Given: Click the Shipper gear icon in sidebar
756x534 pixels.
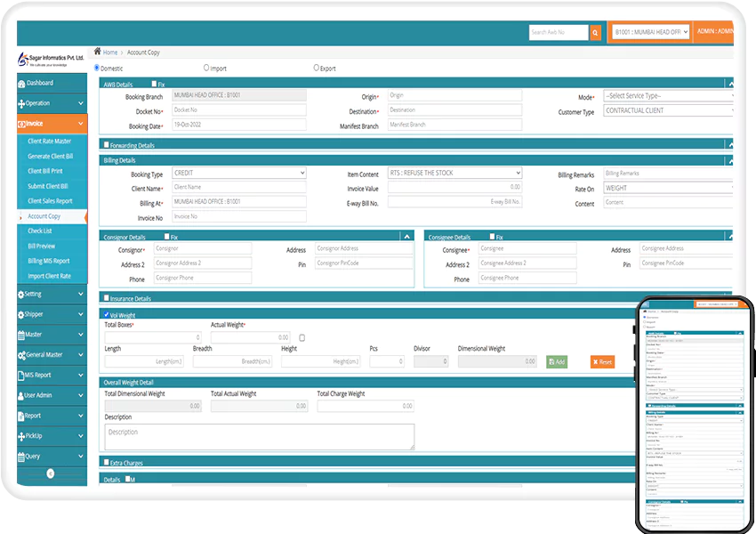Looking at the screenshot, I should pos(20,314).
